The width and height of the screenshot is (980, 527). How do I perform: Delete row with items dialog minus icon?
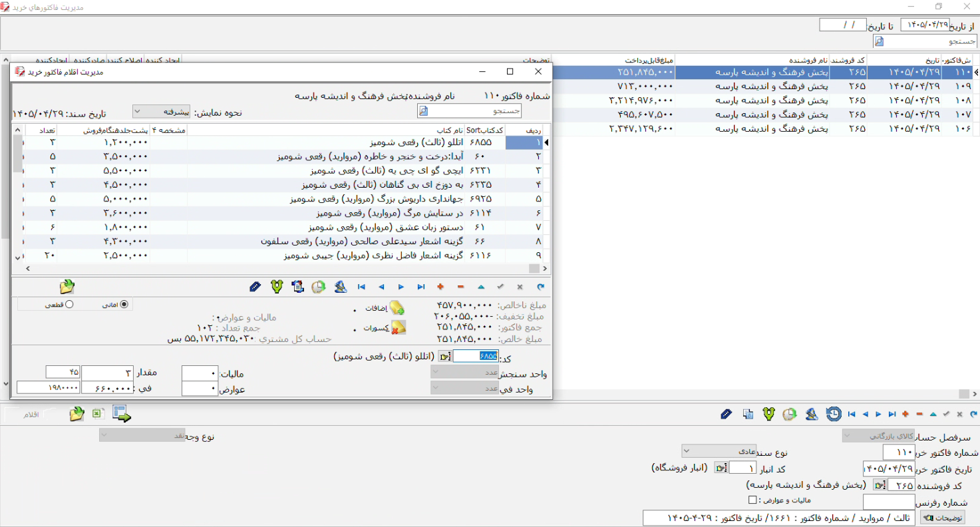460,287
